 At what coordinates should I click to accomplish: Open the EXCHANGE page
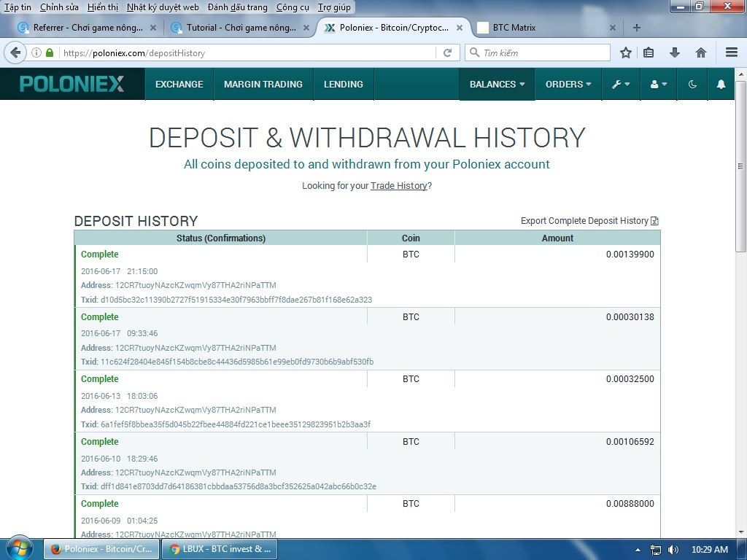tap(179, 85)
